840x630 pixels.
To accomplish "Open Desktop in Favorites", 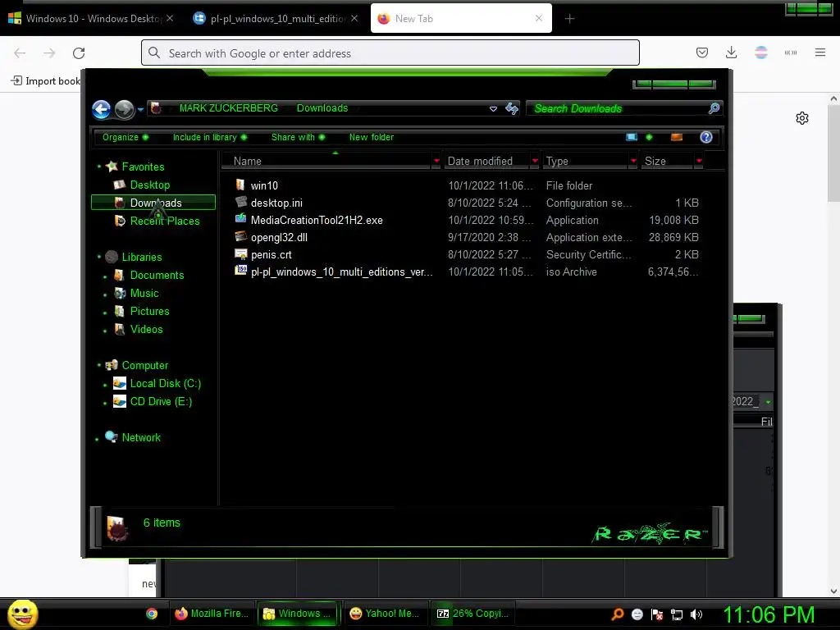I will pyautogui.click(x=149, y=185).
